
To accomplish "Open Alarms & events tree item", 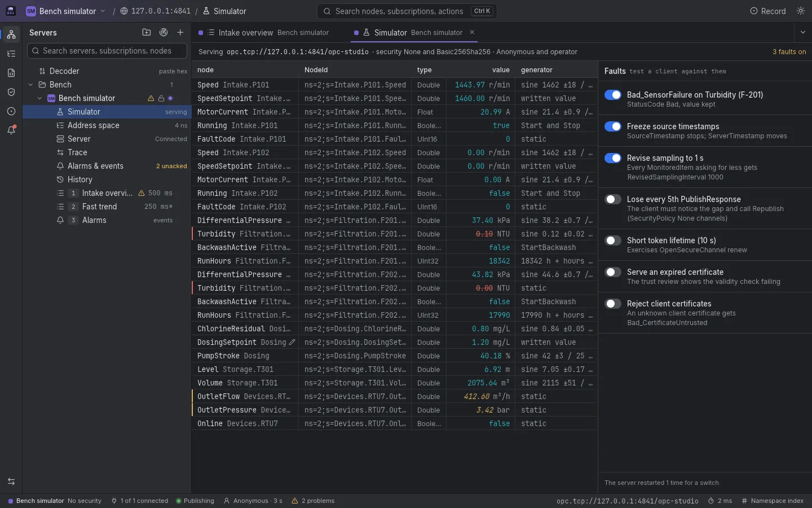I will click(x=107, y=166).
